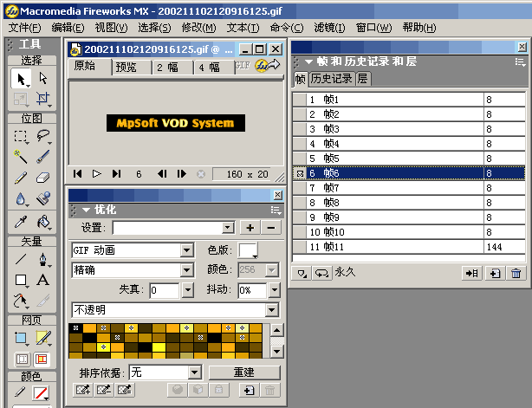Screen dimensions: 532x408
Task: Select the Freeform tool
Action: (x=21, y=301)
